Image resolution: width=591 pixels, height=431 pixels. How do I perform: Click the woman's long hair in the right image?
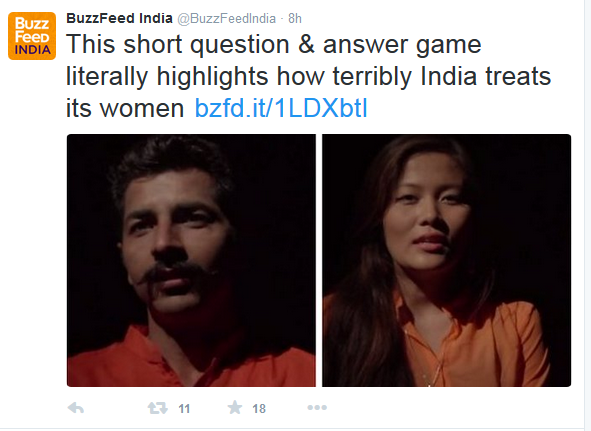(362, 309)
